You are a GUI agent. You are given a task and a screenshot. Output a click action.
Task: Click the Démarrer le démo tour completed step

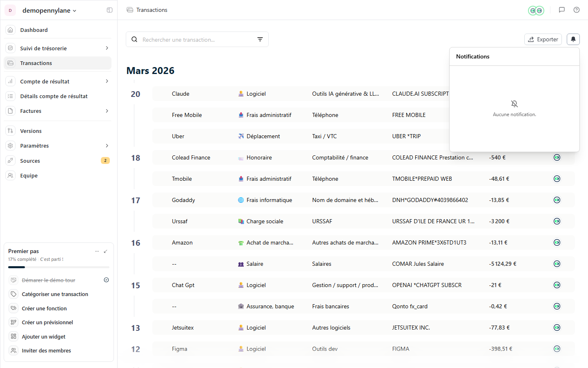(59, 280)
